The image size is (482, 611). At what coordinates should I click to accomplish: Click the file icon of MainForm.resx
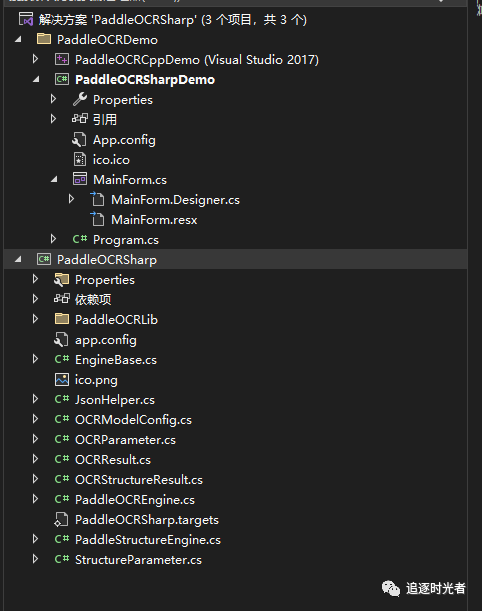(x=97, y=219)
